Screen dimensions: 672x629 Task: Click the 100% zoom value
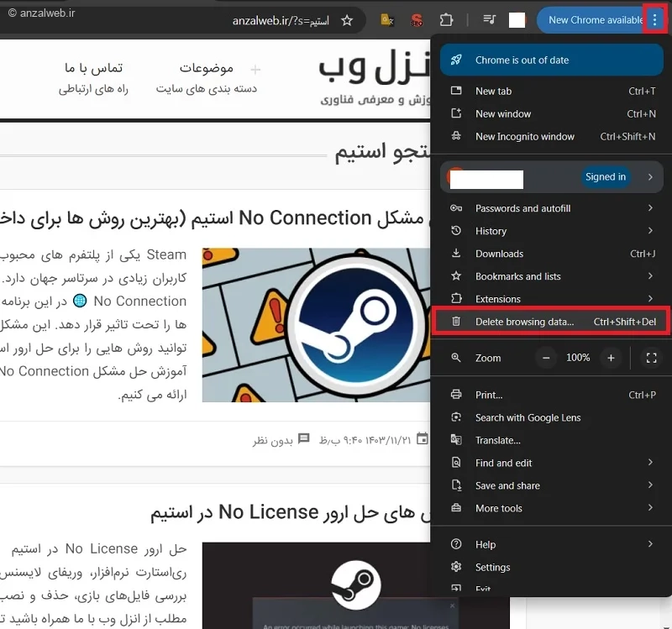[578, 358]
